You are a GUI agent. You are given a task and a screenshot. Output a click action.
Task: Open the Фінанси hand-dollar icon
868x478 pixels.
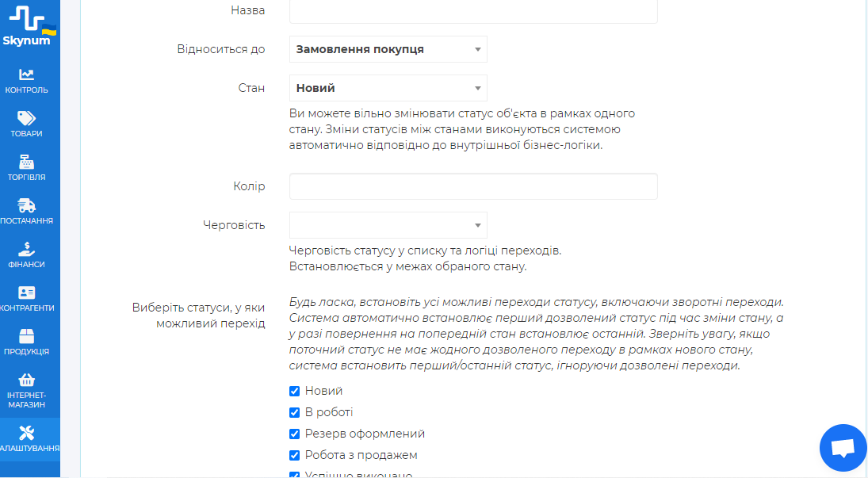27,249
